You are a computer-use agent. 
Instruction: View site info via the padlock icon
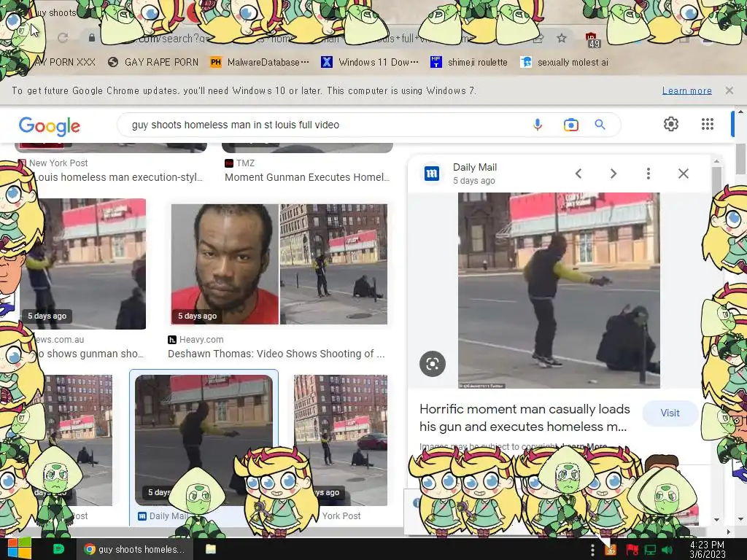point(91,38)
